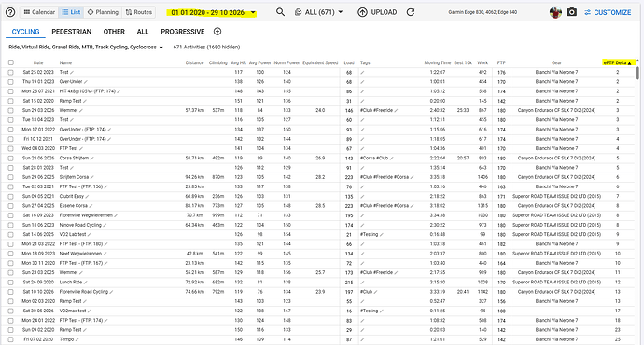The width and height of the screenshot is (644, 345).
Task: Click the add tab plus icon
Action: (x=217, y=32)
